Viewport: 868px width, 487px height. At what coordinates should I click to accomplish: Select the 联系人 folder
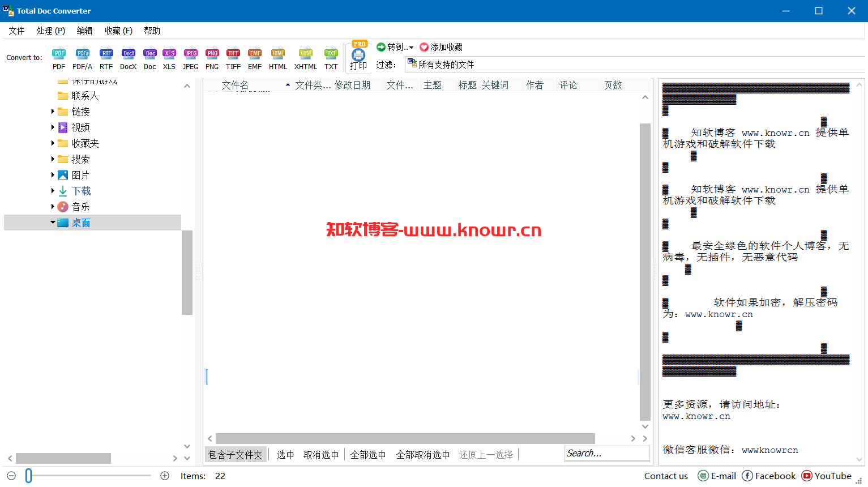point(85,96)
